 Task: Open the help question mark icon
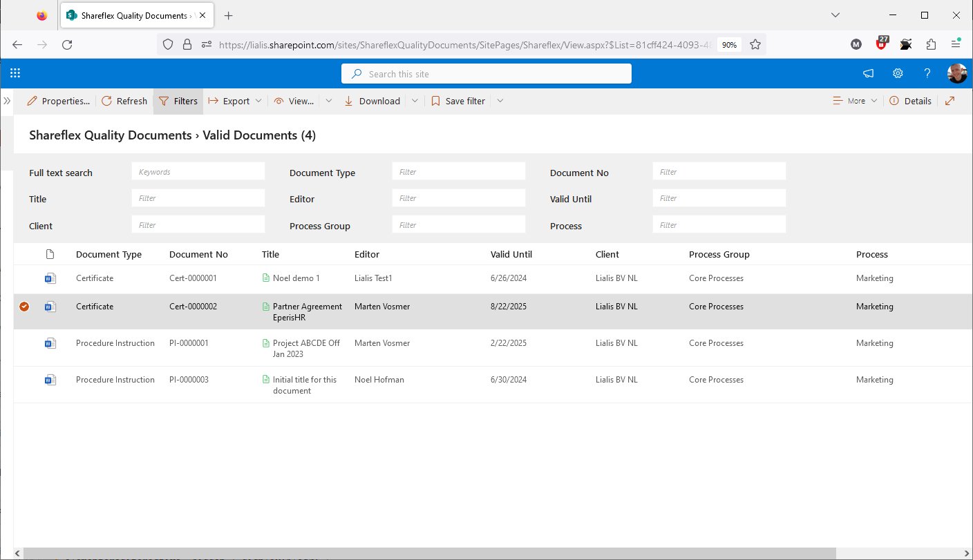pyautogui.click(x=927, y=73)
